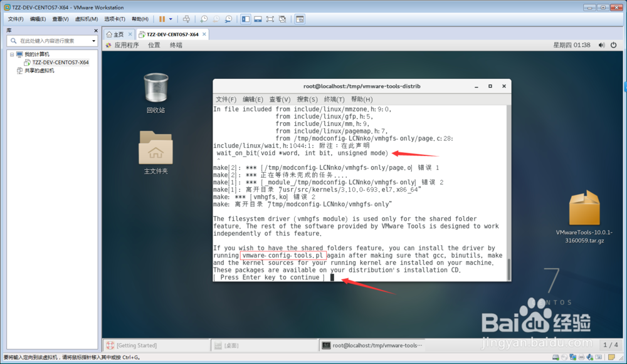Click the CD/DVD drive status bar icon
Viewport: 627px width, 364px height.
point(564,357)
